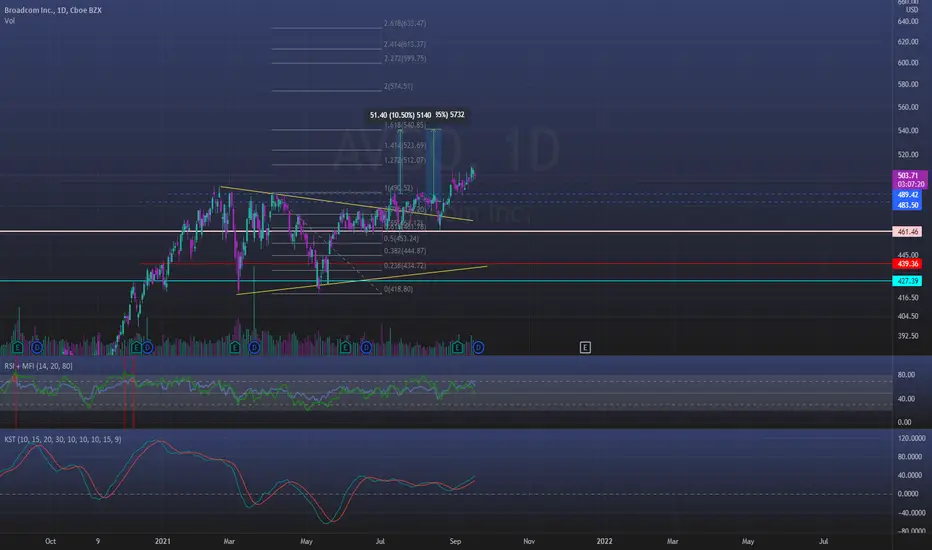Click the dividend D marker near Oct 2020
Image resolution: width=932 pixels, height=550 pixels.
click(x=37, y=347)
